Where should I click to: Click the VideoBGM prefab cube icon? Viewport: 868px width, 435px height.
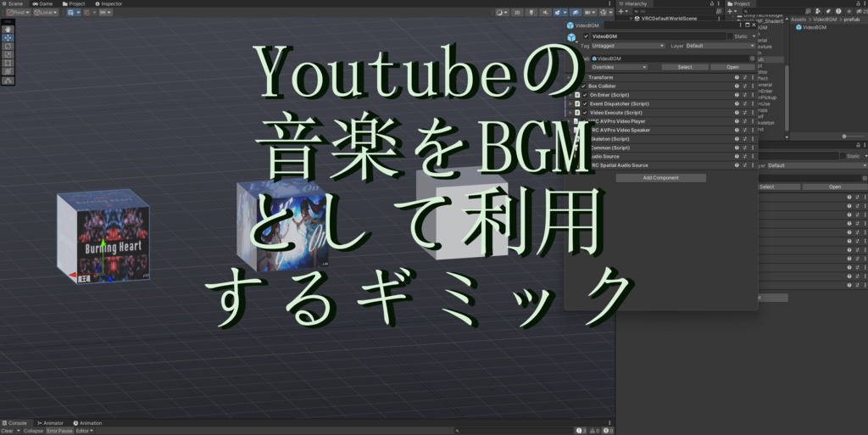coord(571,37)
